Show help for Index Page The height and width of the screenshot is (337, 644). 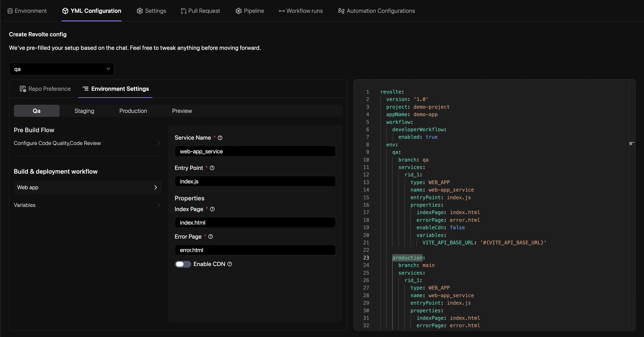212,209
